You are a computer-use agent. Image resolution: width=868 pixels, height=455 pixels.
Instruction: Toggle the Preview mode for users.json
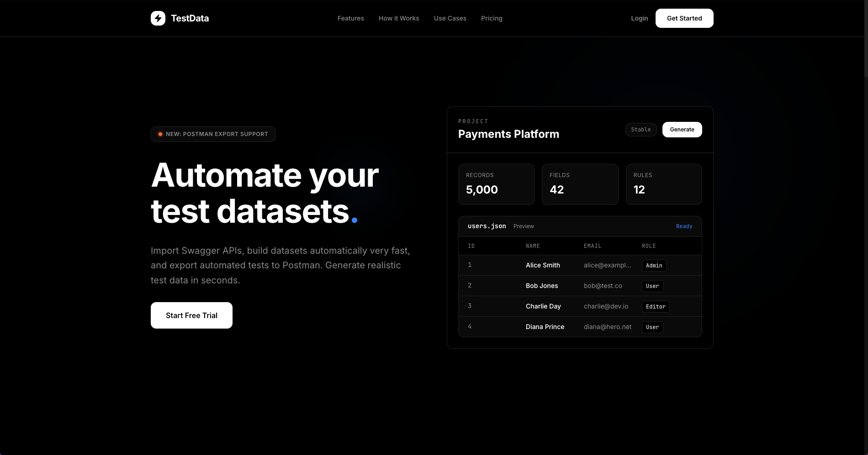tap(524, 226)
